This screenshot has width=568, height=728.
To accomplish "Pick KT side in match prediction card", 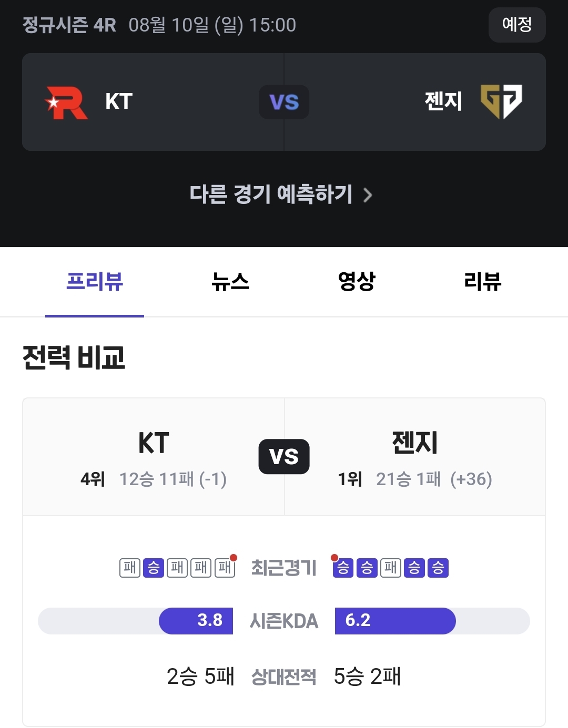I will 153,102.
